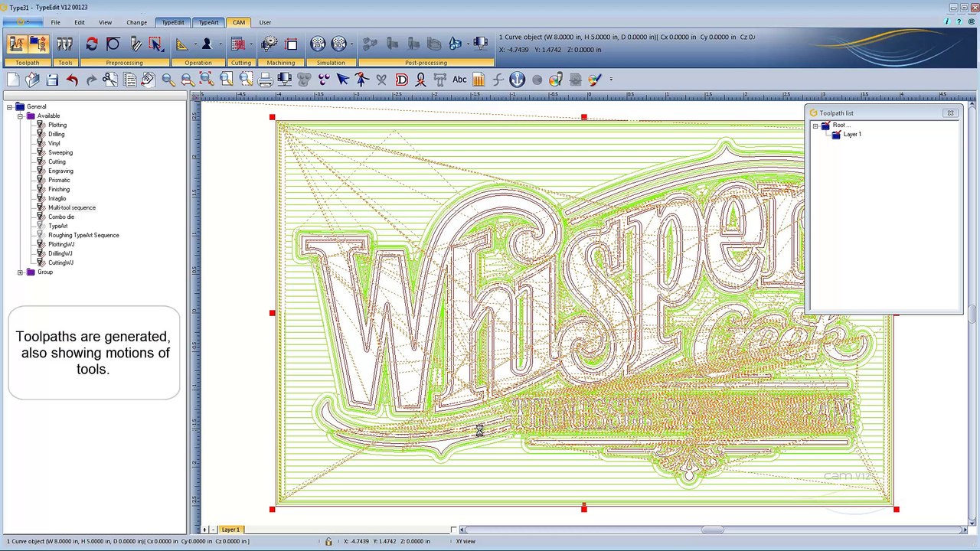Click the "XY view" status bar text
The height and width of the screenshot is (551, 980).
(x=465, y=542)
